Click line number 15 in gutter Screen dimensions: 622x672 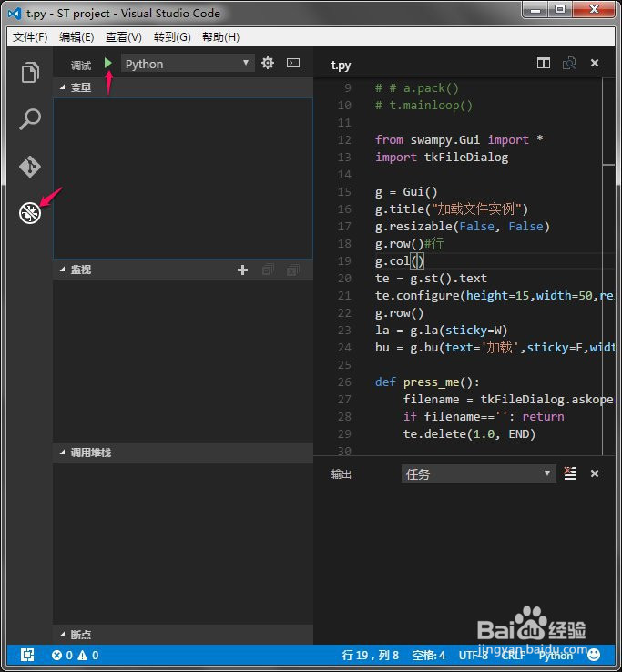click(344, 191)
